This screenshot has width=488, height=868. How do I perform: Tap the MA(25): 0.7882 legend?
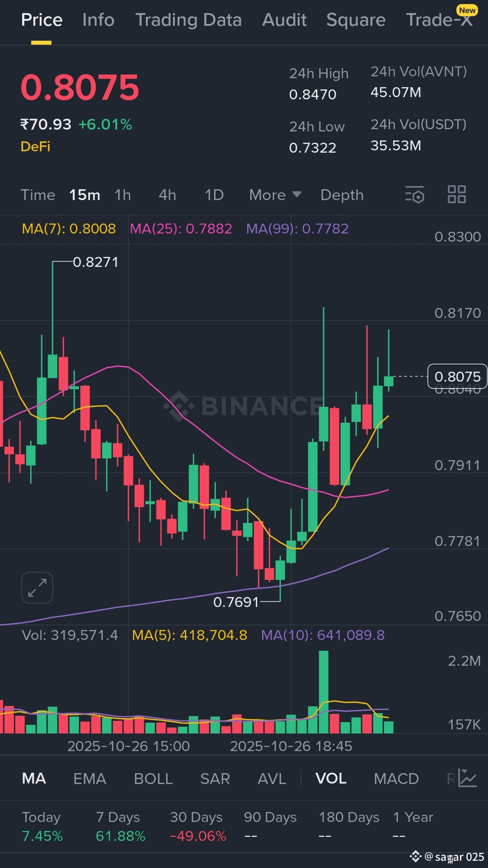click(181, 229)
